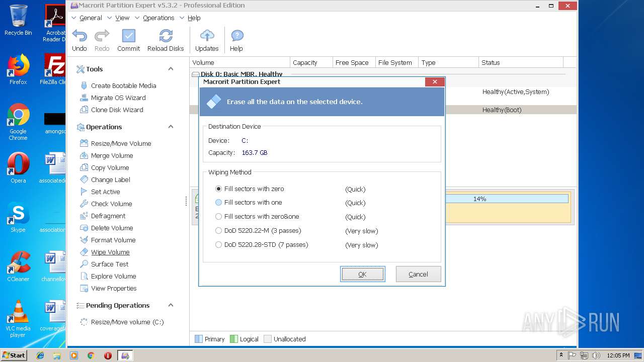
Task: Open Internet Explorer from taskbar
Action: pos(40,355)
